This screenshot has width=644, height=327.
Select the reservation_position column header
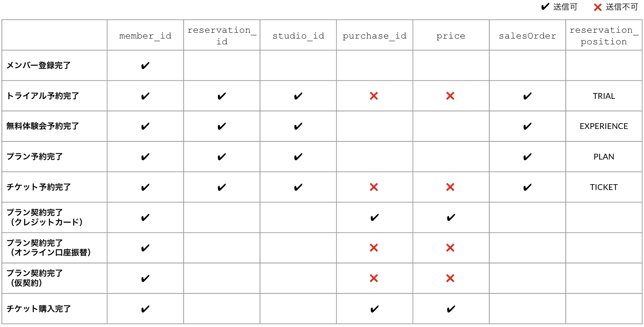pyautogui.click(x=604, y=36)
